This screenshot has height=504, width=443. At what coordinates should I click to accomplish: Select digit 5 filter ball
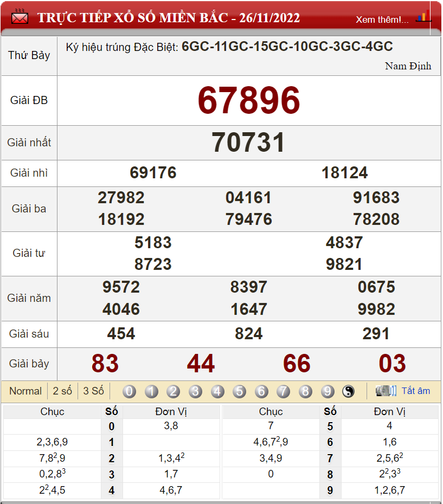pyautogui.click(x=239, y=391)
